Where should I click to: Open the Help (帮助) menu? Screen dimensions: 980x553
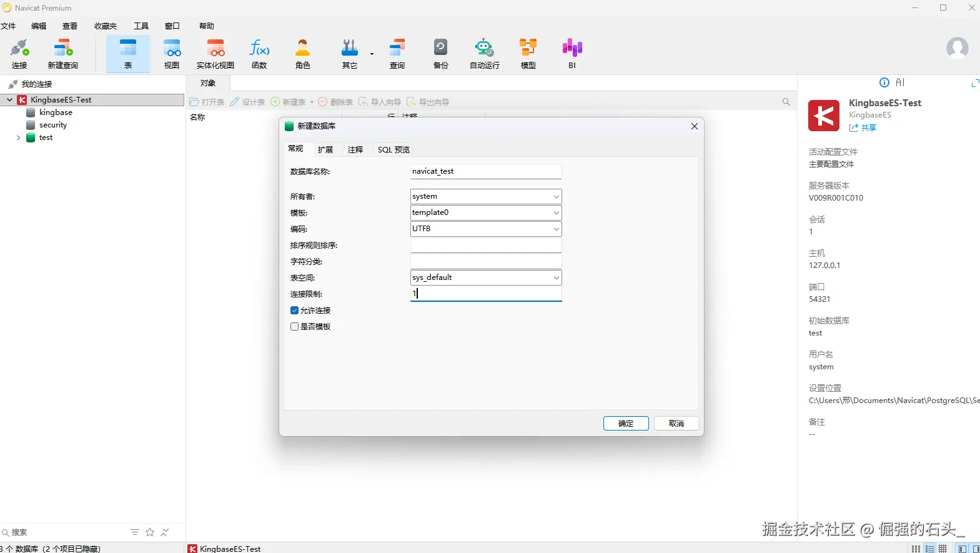pos(207,26)
